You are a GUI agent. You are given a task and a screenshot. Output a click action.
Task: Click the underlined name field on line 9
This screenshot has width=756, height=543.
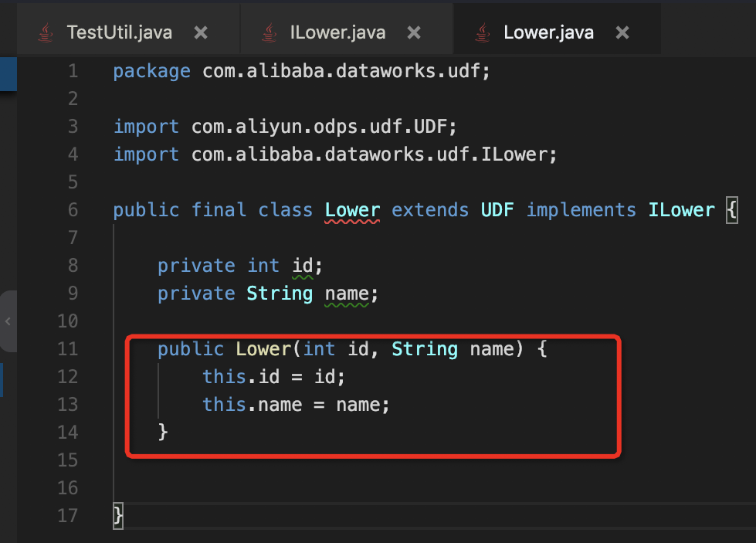point(347,294)
